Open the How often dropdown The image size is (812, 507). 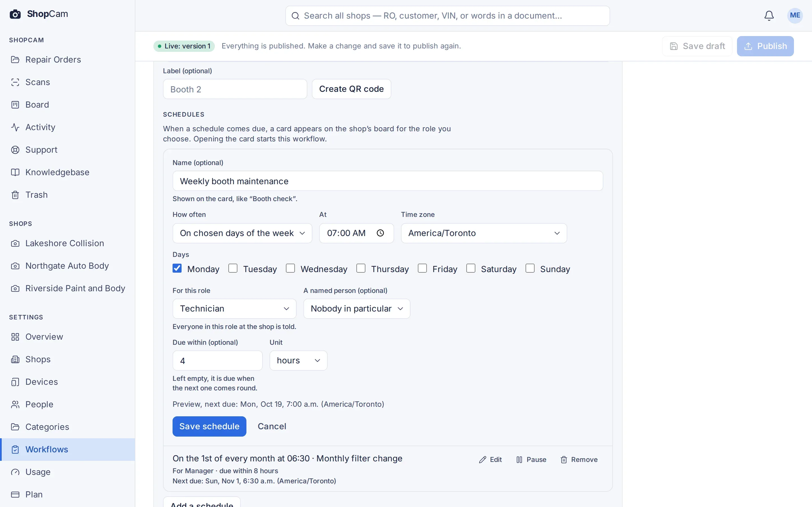pos(242,233)
